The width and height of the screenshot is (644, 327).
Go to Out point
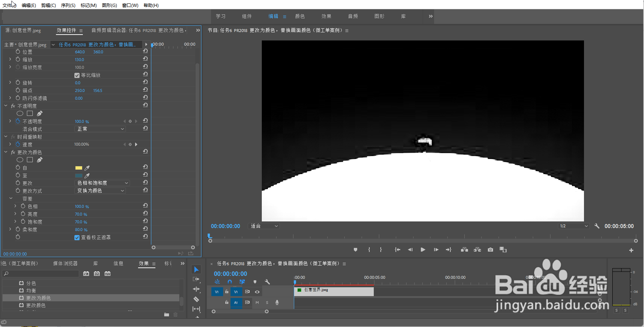point(448,250)
